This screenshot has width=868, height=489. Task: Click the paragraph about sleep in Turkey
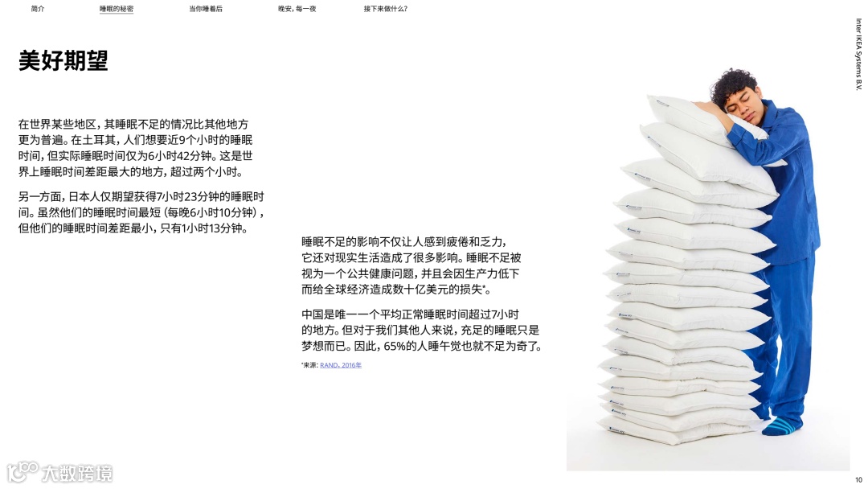click(136, 148)
